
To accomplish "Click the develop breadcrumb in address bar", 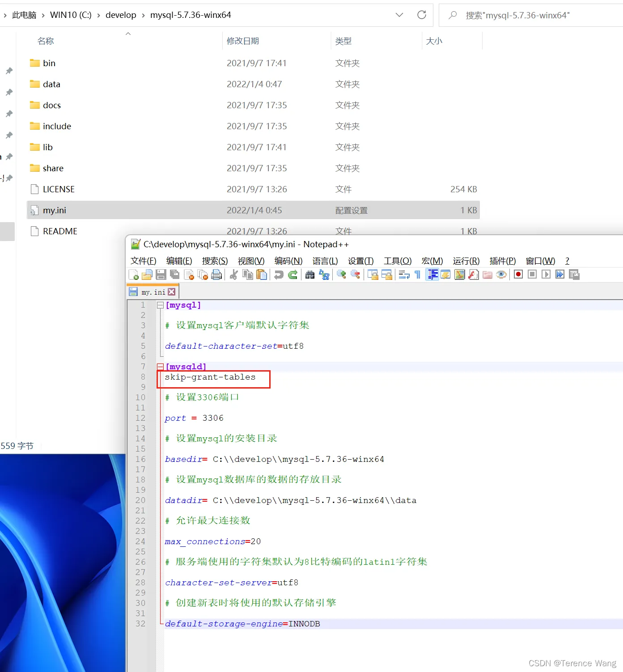I will pyautogui.click(x=121, y=15).
